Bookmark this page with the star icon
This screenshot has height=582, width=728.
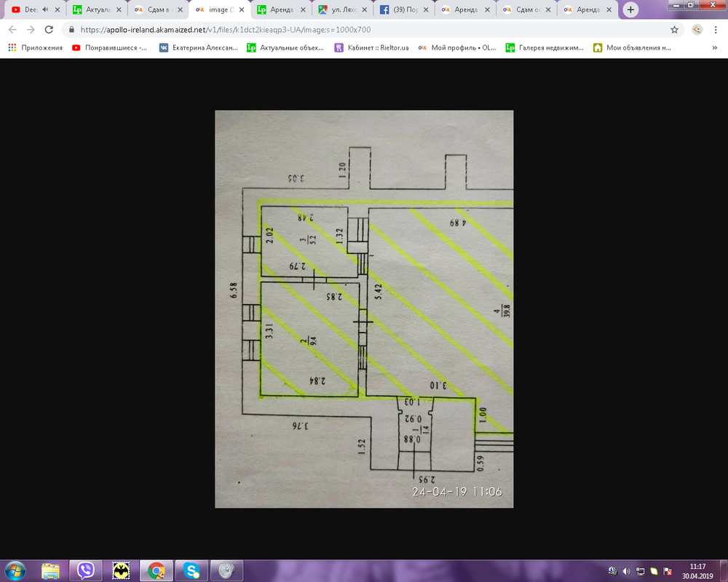click(x=675, y=30)
